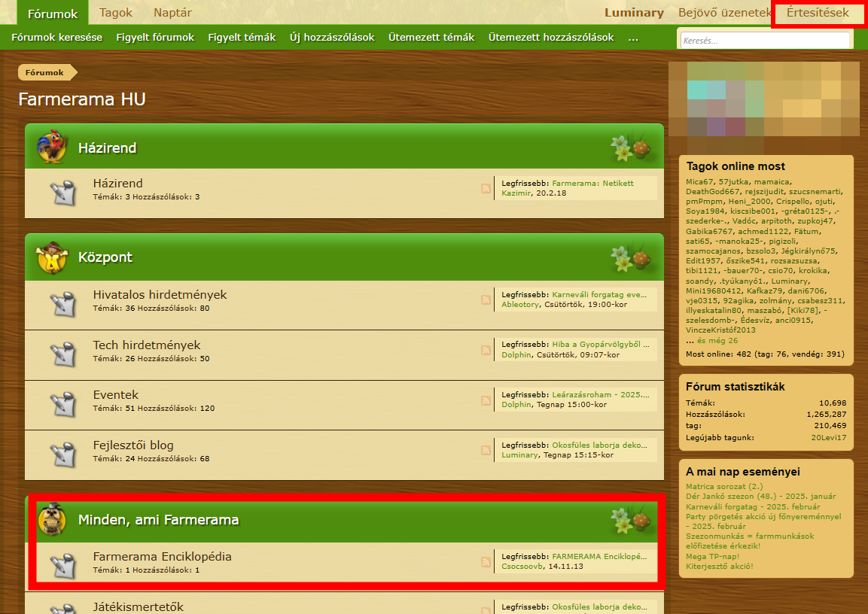Open the Luminary account menu

(634, 13)
